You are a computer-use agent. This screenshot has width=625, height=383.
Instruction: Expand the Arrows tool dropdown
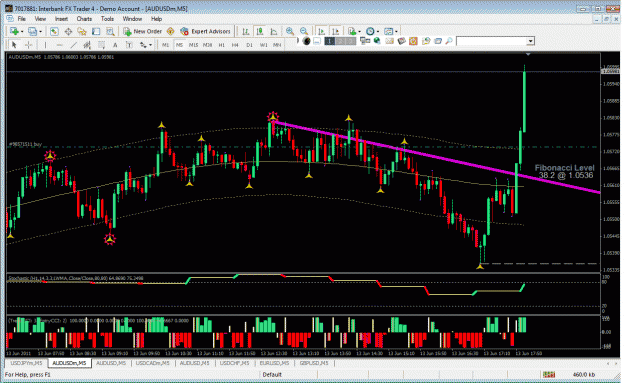click(x=150, y=45)
